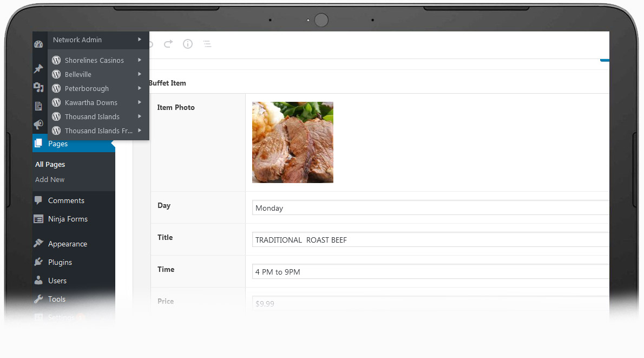
Task: Expand Thousand Islands Fr... submenu arrow
Action: pyautogui.click(x=140, y=131)
